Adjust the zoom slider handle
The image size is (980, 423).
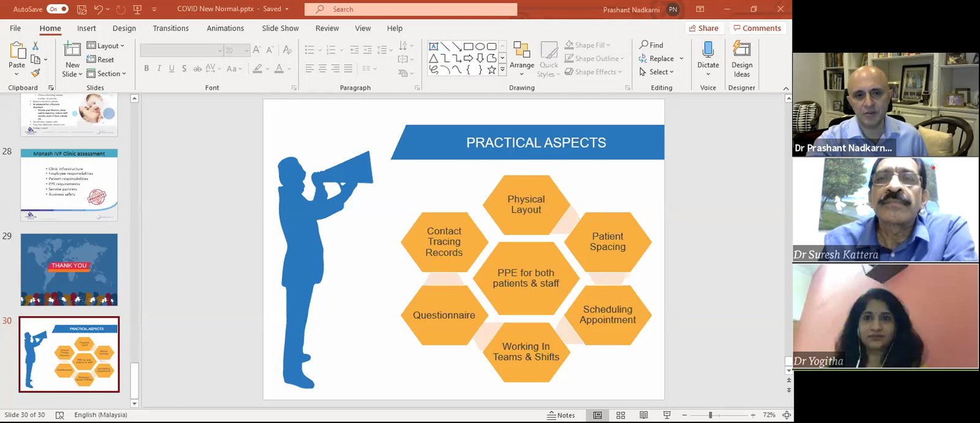click(710, 415)
